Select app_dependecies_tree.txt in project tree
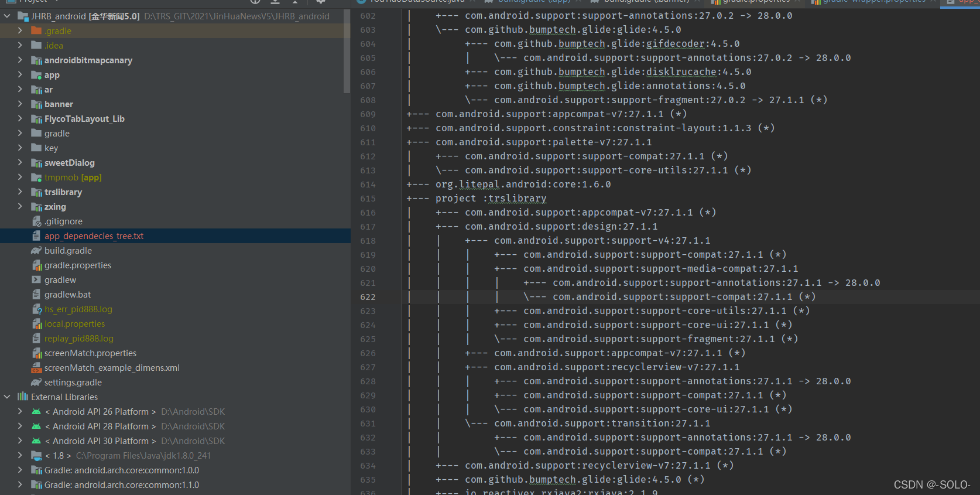This screenshot has width=980, height=495. tap(175, 235)
